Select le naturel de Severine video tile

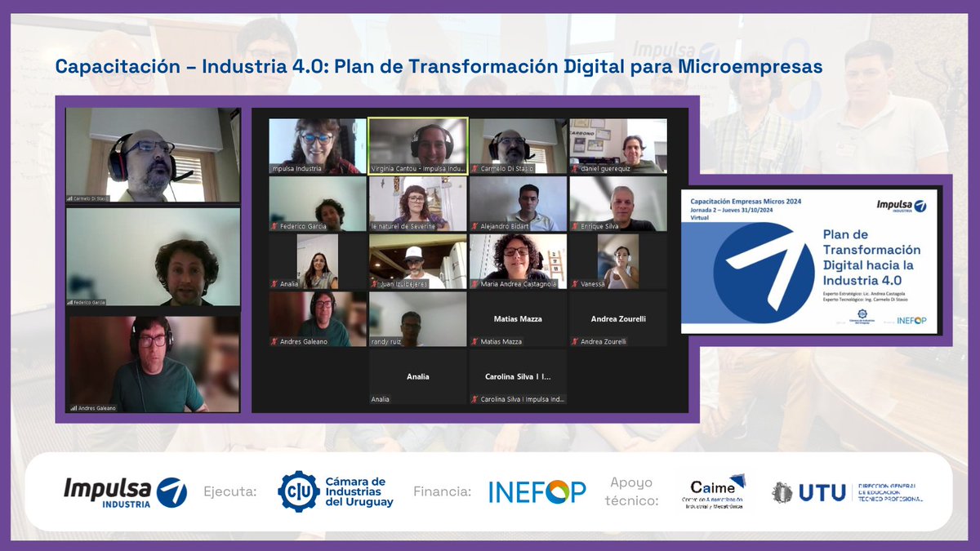coord(417,204)
